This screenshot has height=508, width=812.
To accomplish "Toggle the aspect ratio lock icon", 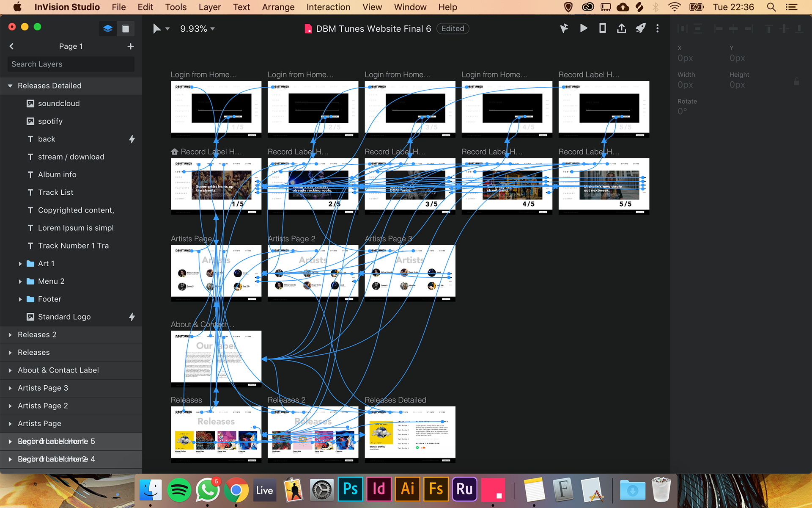I will pyautogui.click(x=797, y=81).
